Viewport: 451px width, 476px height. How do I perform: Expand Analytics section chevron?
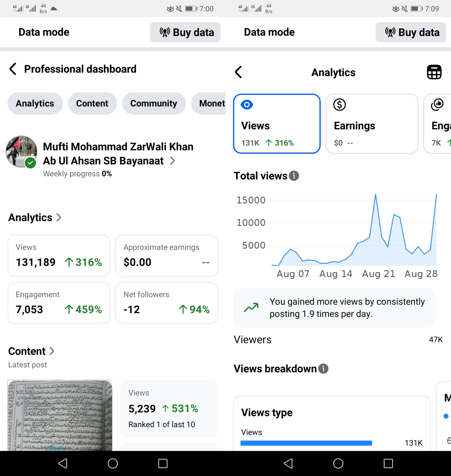59,217
